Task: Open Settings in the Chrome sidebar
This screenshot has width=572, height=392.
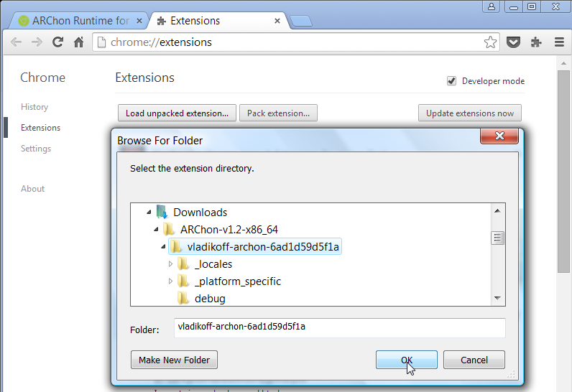Action: [36, 149]
